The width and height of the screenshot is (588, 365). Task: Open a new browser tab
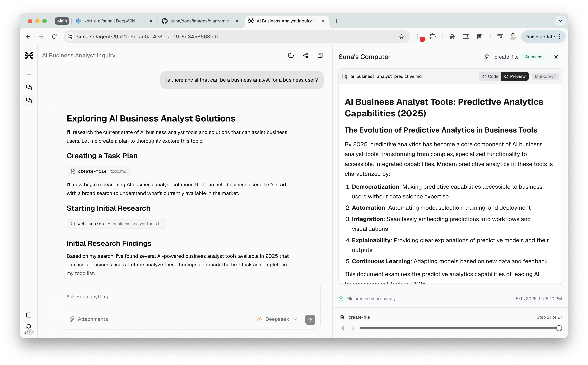pyautogui.click(x=336, y=21)
